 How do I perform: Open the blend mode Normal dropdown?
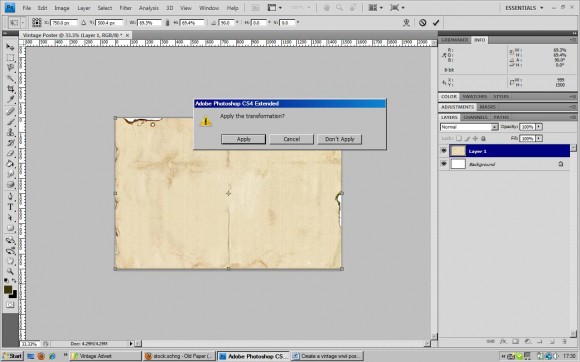tap(469, 127)
